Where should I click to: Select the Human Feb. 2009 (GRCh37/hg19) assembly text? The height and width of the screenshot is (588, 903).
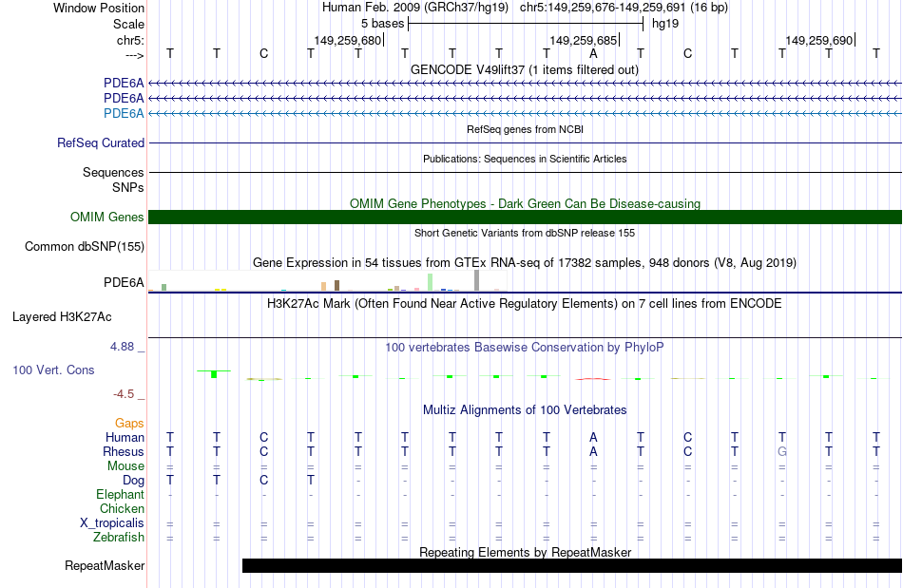(415, 8)
